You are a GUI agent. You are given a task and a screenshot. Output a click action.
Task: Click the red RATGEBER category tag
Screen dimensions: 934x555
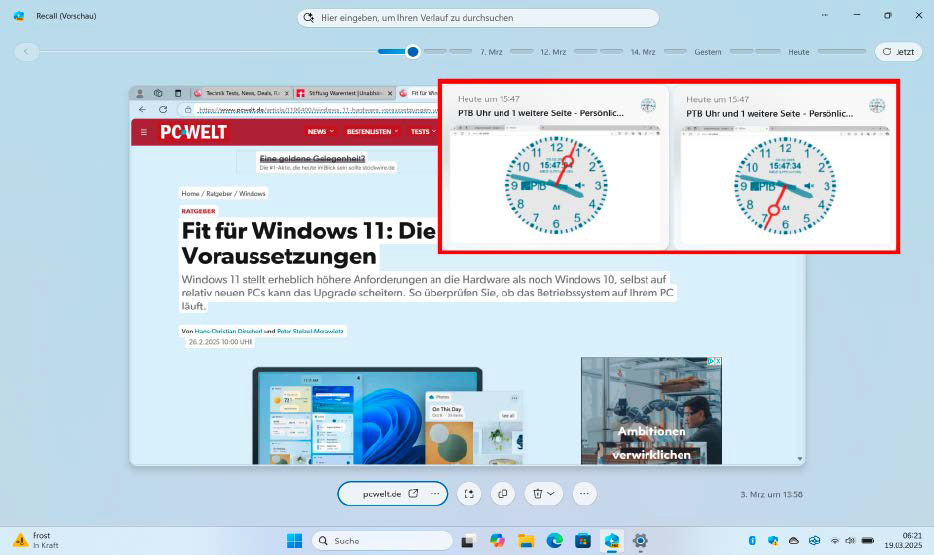pos(198,211)
